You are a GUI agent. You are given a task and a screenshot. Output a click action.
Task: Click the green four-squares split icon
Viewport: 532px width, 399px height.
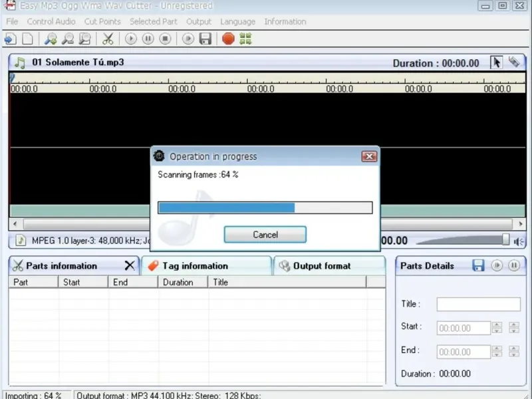pyautogui.click(x=245, y=39)
